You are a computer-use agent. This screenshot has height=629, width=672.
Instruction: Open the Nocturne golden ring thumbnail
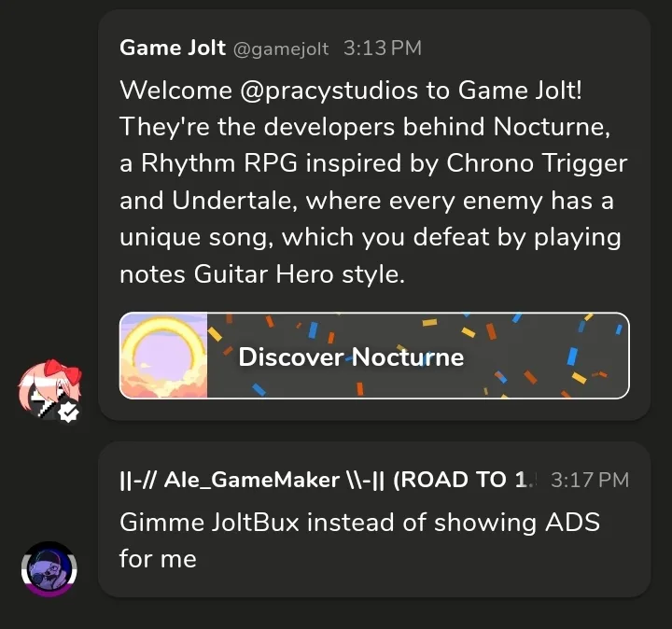click(x=163, y=356)
